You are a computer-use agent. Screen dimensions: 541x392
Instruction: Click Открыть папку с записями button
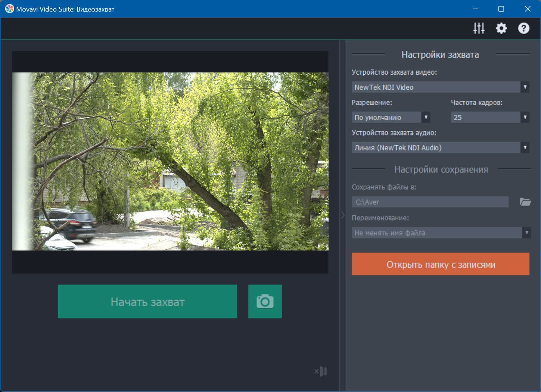pos(441,264)
